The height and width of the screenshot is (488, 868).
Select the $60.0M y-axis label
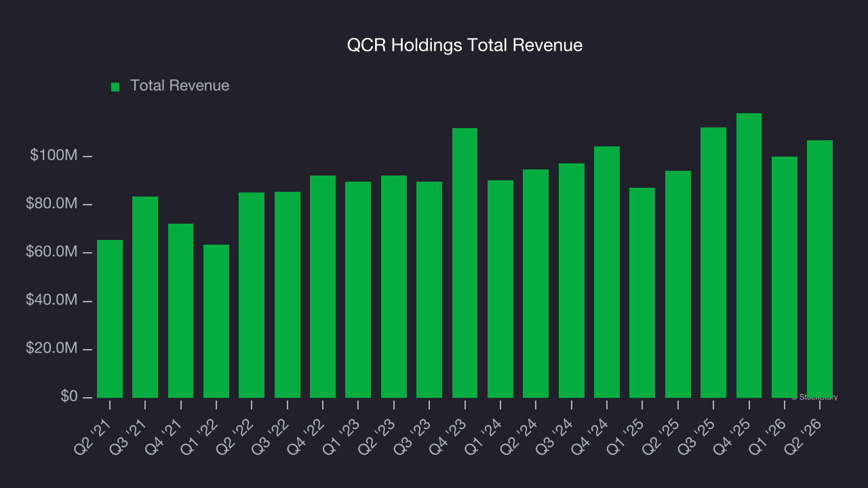coord(52,252)
